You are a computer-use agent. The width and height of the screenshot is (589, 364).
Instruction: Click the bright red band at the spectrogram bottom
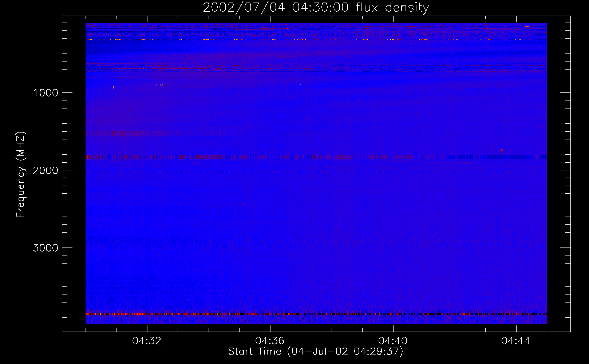(x=316, y=313)
